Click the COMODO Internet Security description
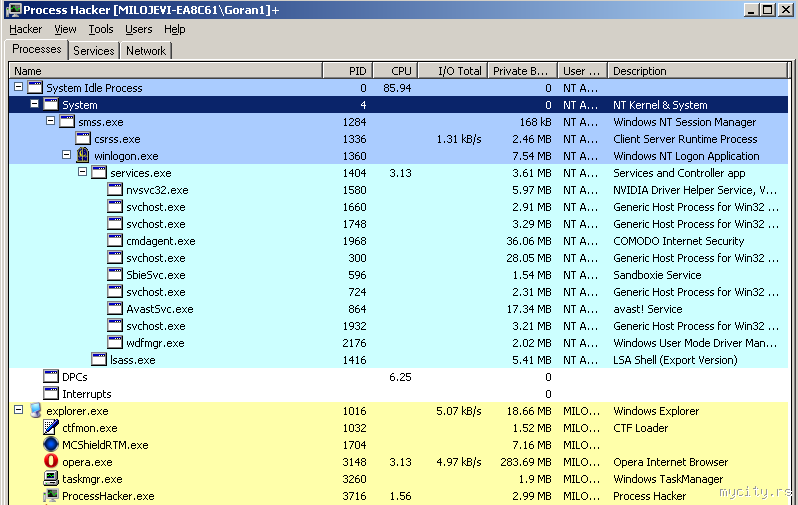The width and height of the screenshot is (798, 505). point(678,241)
